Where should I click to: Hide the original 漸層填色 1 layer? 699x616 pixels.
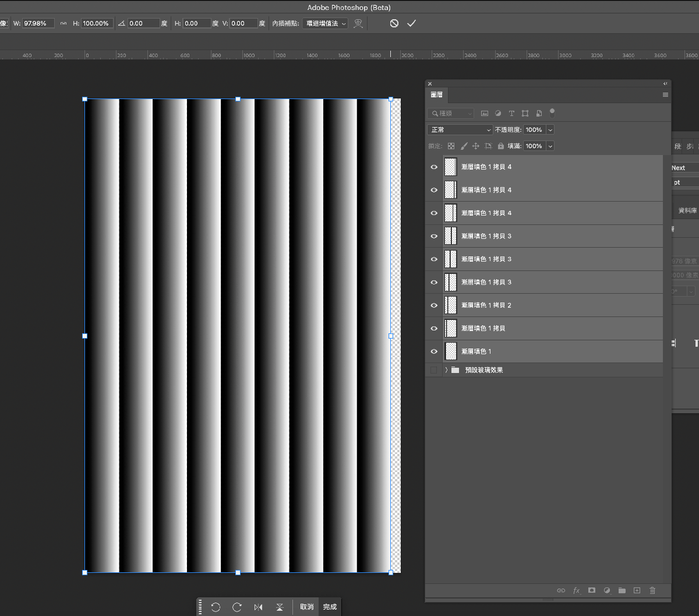[434, 351]
